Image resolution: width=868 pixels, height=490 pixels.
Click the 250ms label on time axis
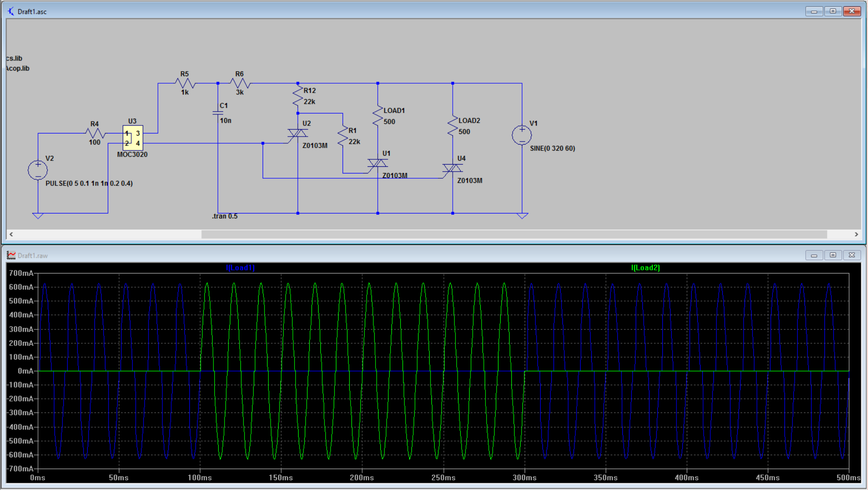[x=444, y=478]
